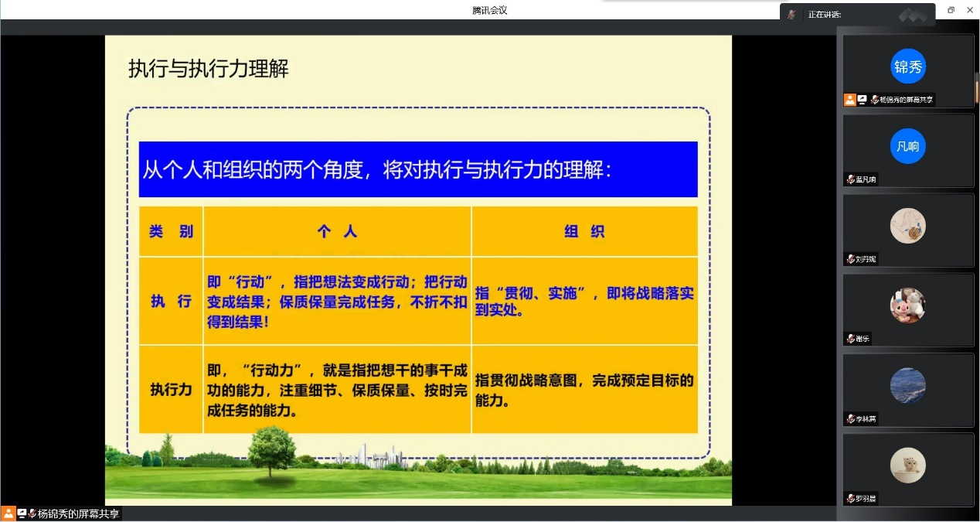Viewport: 980px width, 522px height.
Task: Open 谢乐's participant video tile avatar
Action: click(x=907, y=305)
